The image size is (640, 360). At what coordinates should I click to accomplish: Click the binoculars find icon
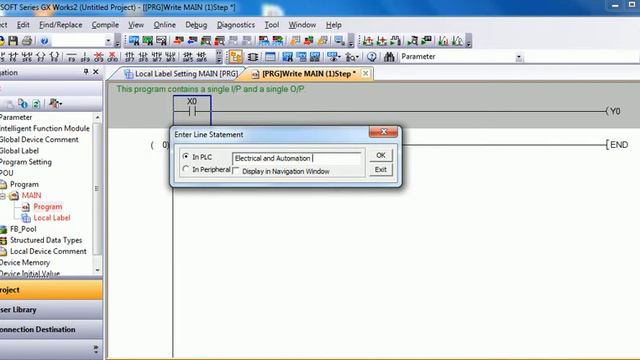[389, 57]
